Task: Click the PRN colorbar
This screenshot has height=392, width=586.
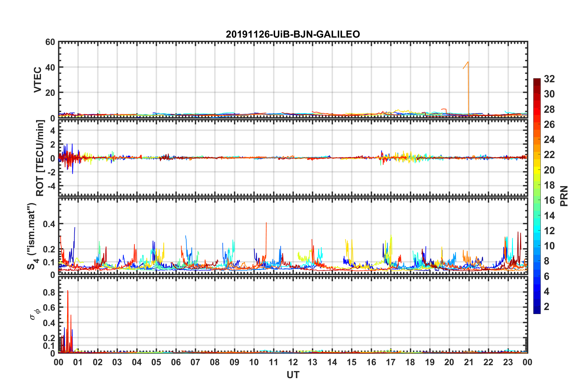Action: [537, 196]
